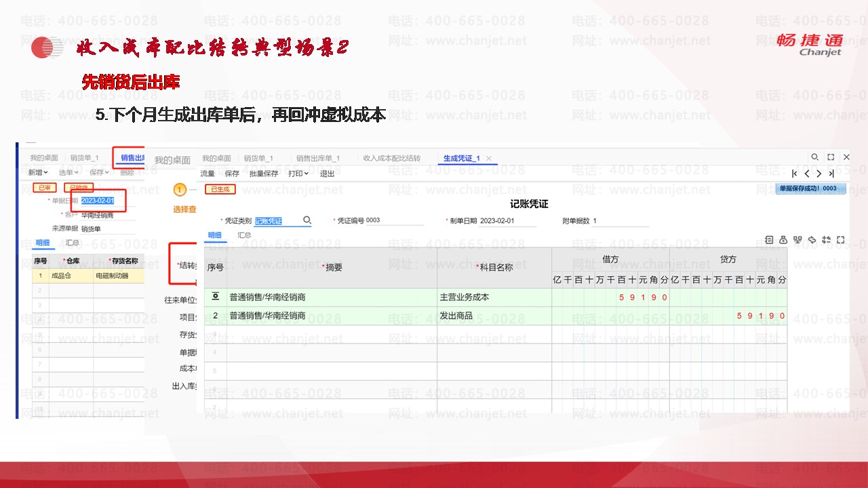
Task: Click the 流量 toolbar button
Action: pyautogui.click(x=208, y=174)
